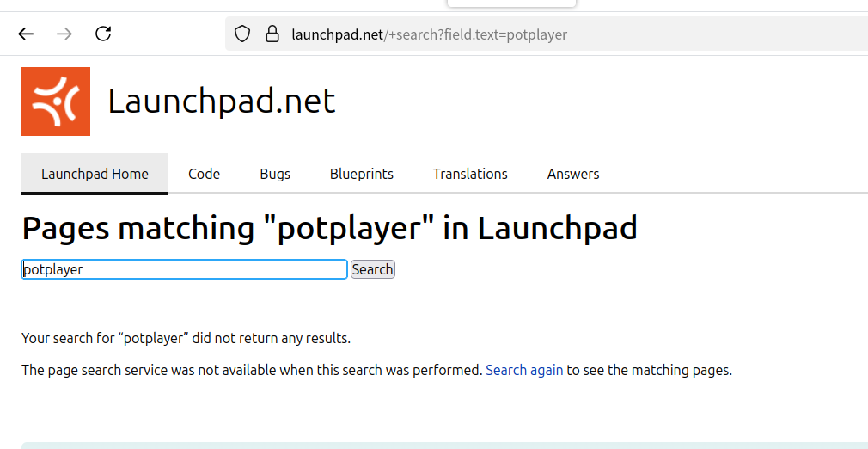The width and height of the screenshot is (868, 449).
Task: Go to the Translations tab
Action: [x=470, y=174]
